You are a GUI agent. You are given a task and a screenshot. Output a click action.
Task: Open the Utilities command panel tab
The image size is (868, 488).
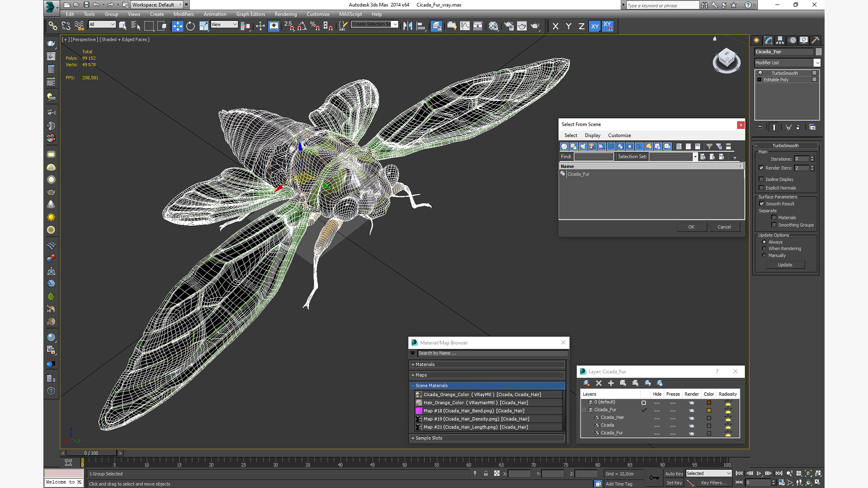pyautogui.click(x=815, y=40)
